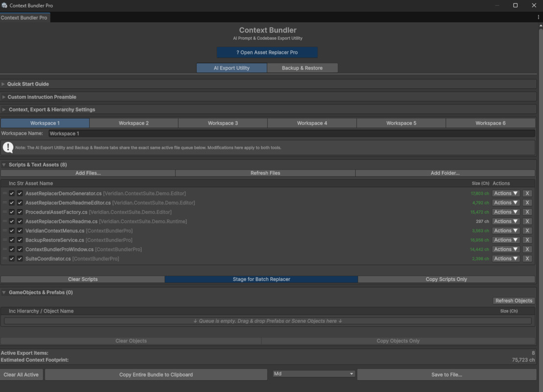Click into the Workspace Name input field
Image resolution: width=543 pixels, height=392 pixels.
pyautogui.click(x=292, y=133)
